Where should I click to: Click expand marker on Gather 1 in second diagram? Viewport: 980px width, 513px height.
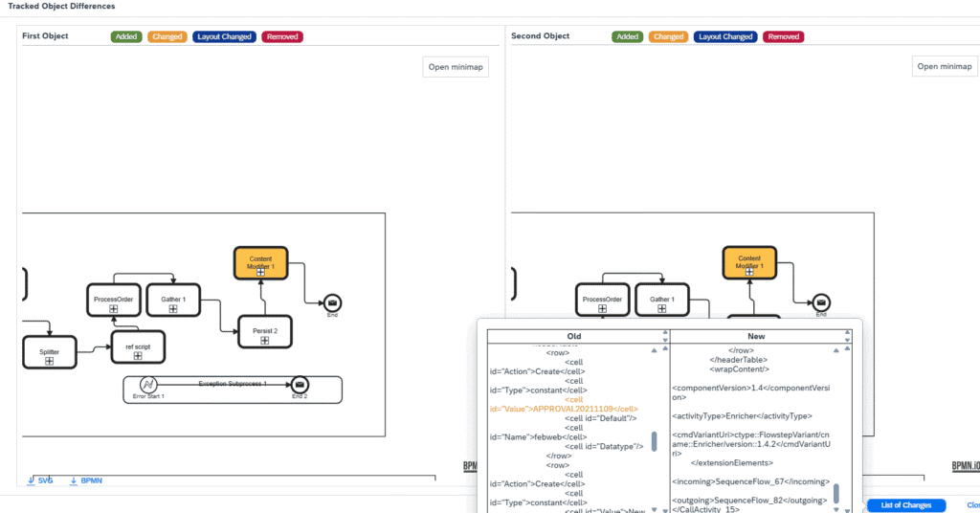click(662, 309)
